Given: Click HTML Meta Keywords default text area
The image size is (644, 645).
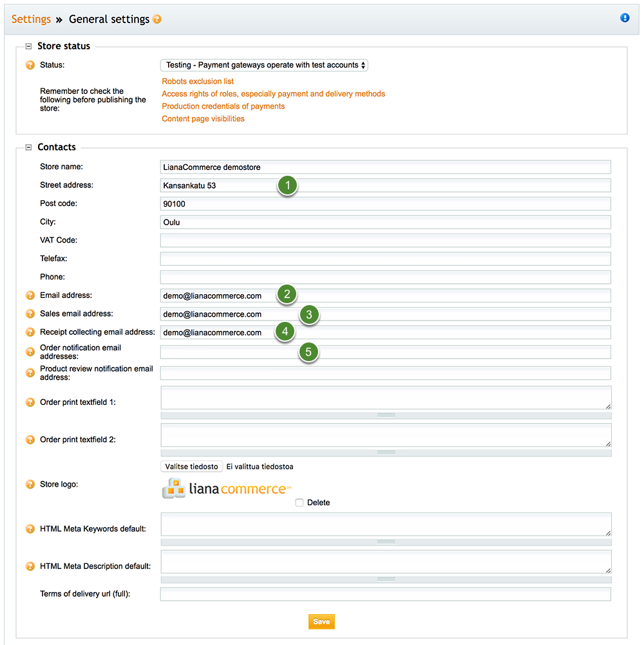Looking at the screenshot, I should pyautogui.click(x=386, y=525).
